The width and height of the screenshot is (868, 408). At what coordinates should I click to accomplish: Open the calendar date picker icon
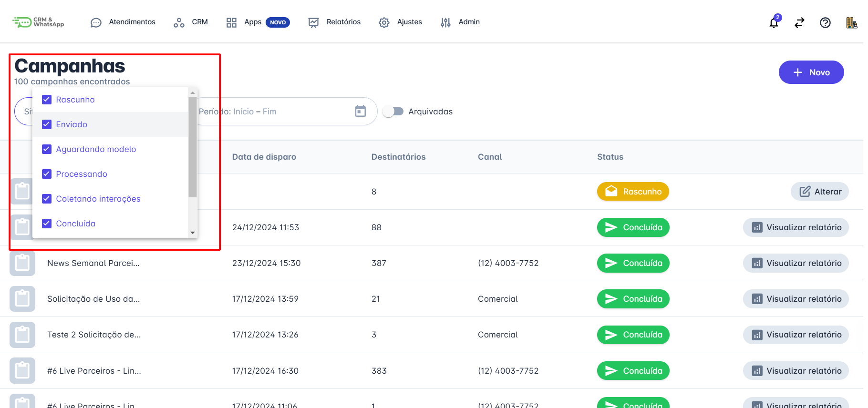point(361,111)
